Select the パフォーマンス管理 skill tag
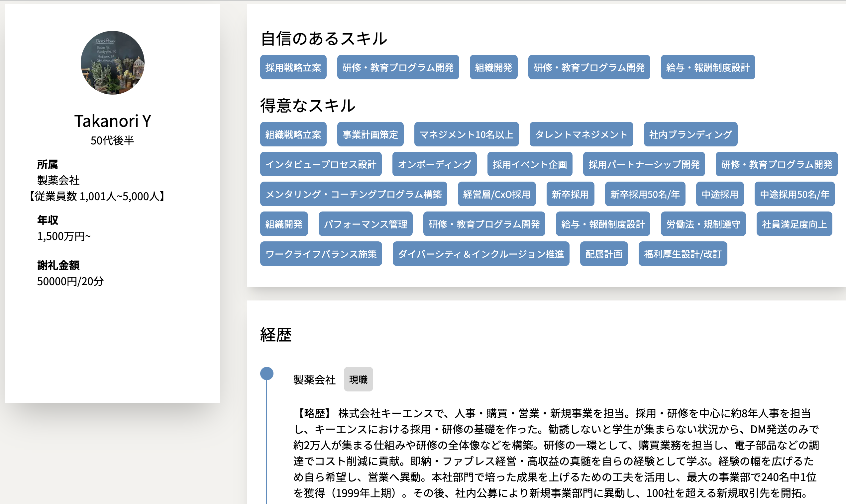The image size is (846, 504). pyautogui.click(x=365, y=224)
